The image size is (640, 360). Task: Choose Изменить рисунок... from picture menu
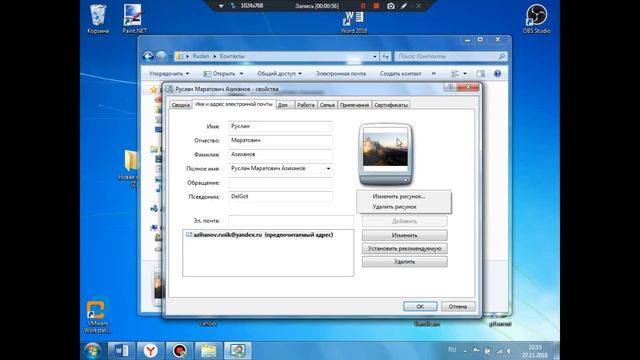coord(399,196)
